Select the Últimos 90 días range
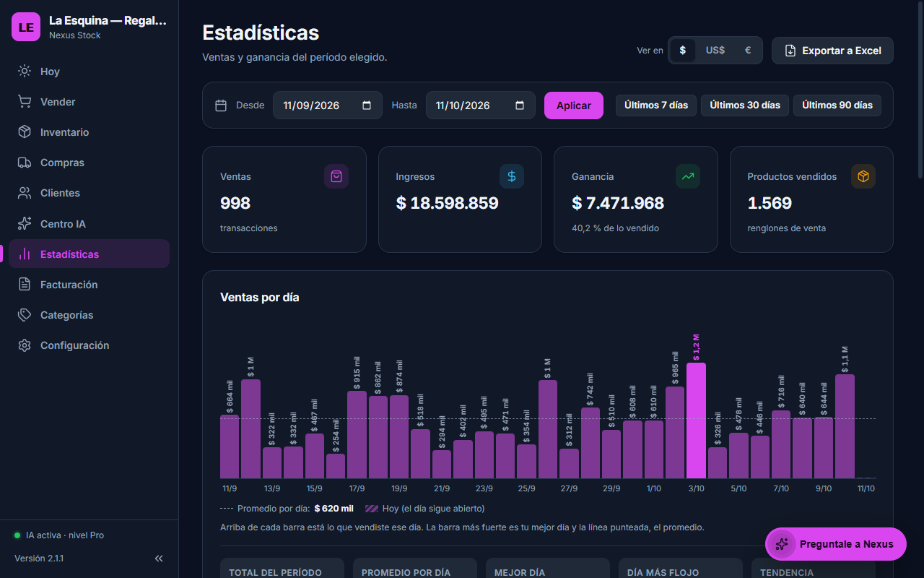 click(x=837, y=105)
